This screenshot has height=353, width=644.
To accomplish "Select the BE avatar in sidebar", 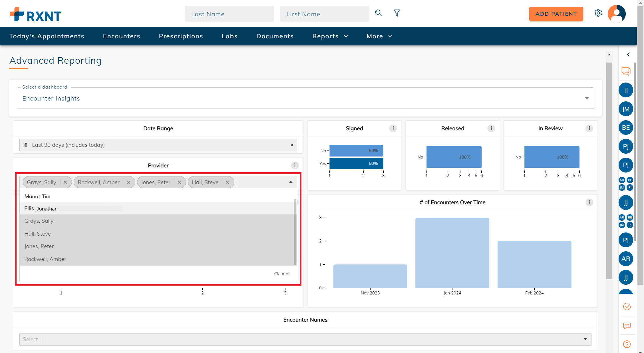I will [x=626, y=127].
